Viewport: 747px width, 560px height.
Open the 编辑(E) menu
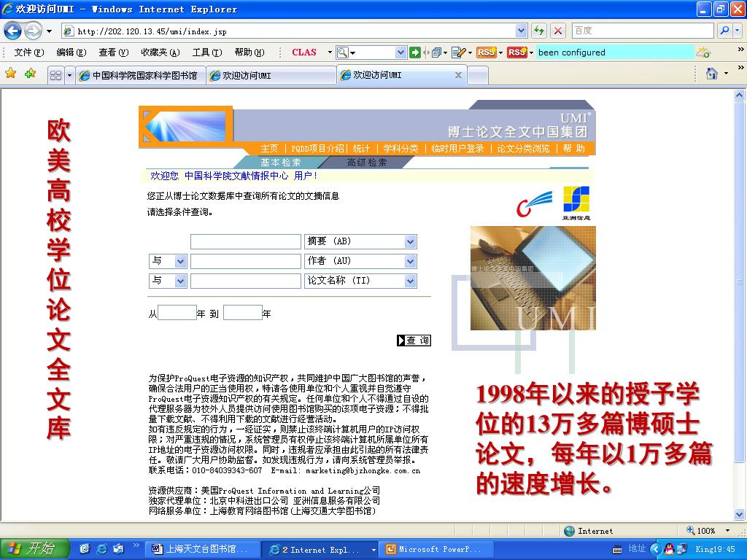click(x=71, y=52)
